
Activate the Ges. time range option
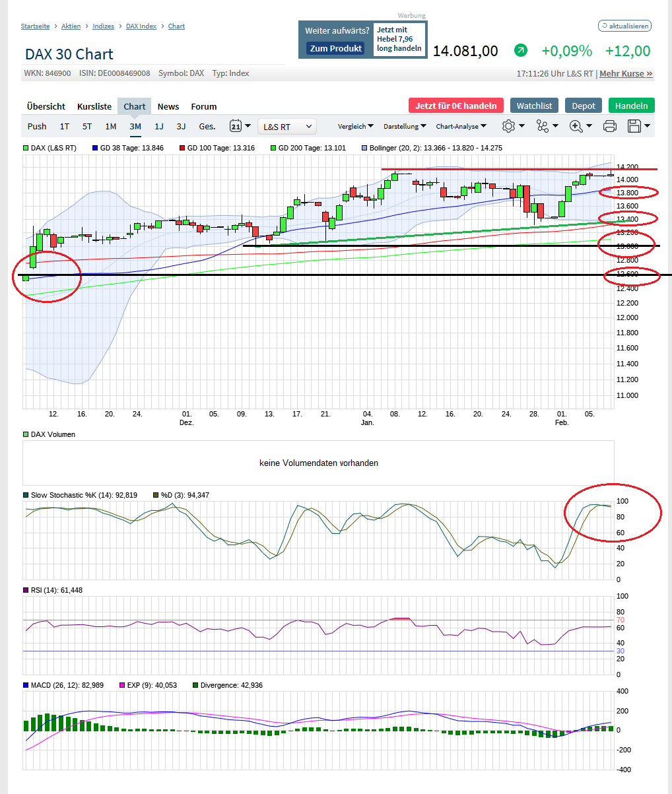(207, 125)
